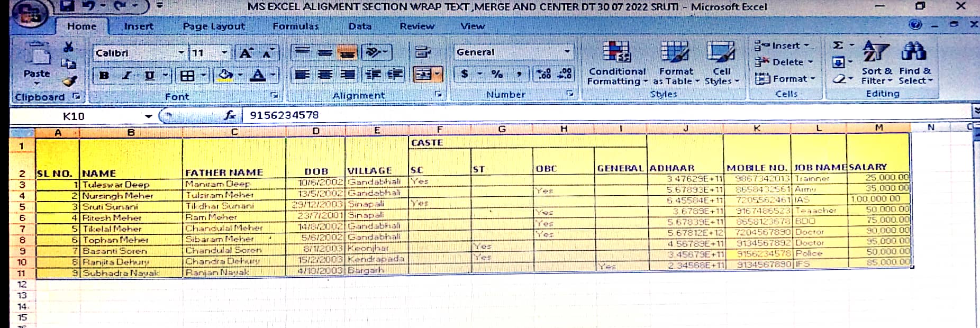Click the Increase Decimal icon
Viewport: 980px width, 328px height.
543,74
